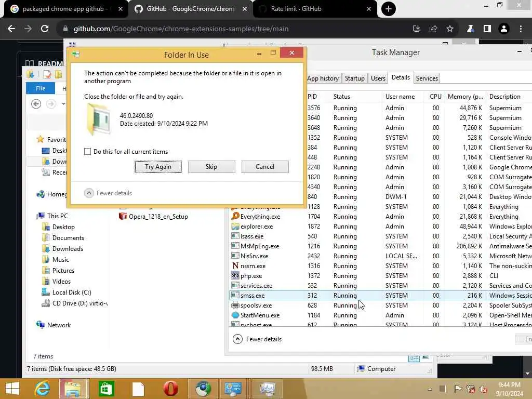
Task: Sort processes by PID column
Action: (x=312, y=97)
